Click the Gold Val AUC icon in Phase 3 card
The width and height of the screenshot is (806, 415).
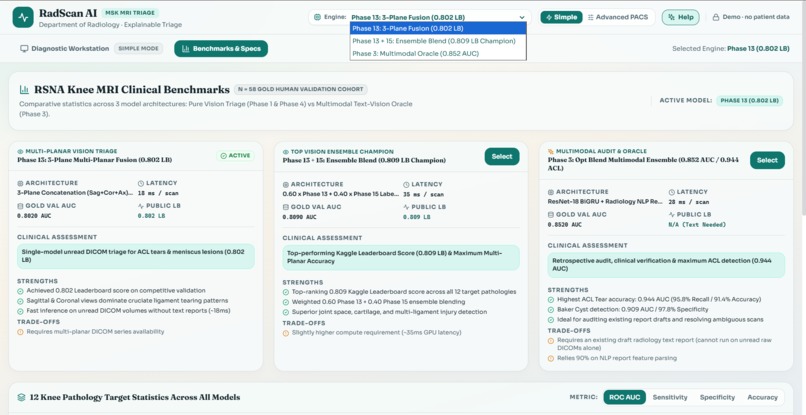pos(551,214)
